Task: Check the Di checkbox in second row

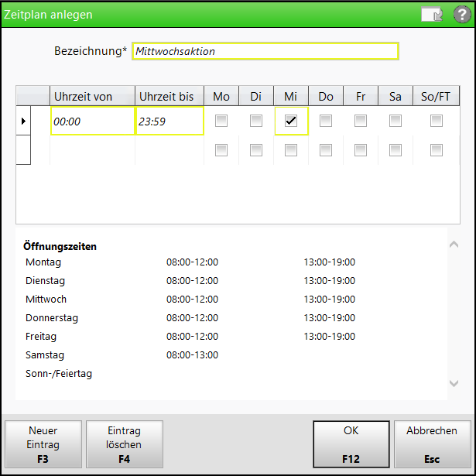Action: click(x=256, y=150)
